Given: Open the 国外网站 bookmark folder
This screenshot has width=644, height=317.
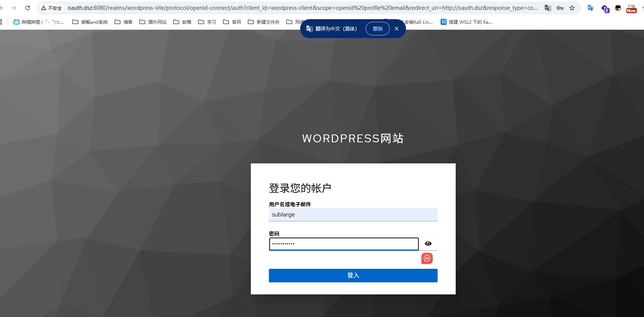Looking at the screenshot, I should pyautogui.click(x=153, y=22).
